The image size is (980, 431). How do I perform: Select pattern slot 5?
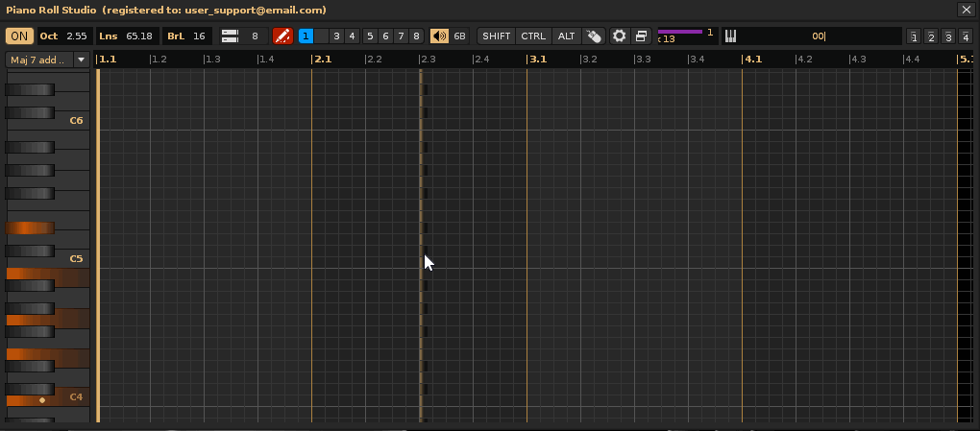tap(370, 36)
